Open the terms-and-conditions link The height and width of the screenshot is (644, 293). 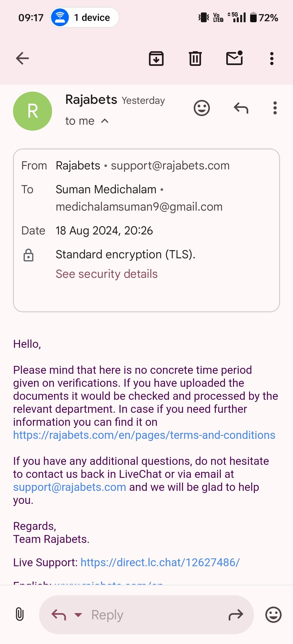(144, 435)
